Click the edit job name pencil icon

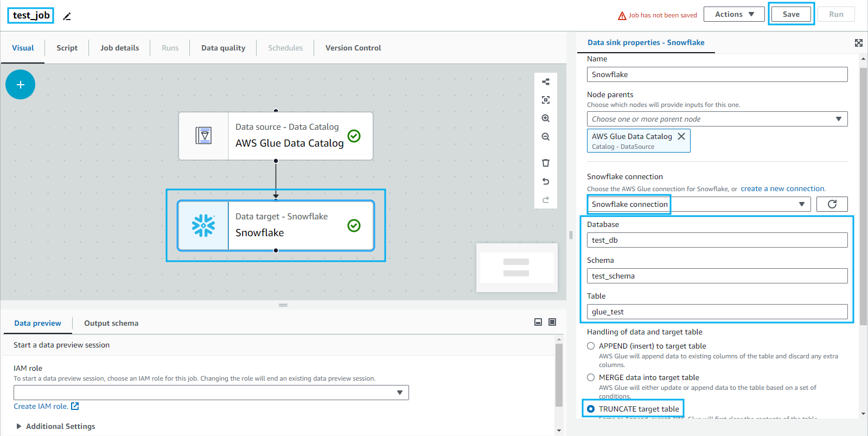click(x=67, y=16)
